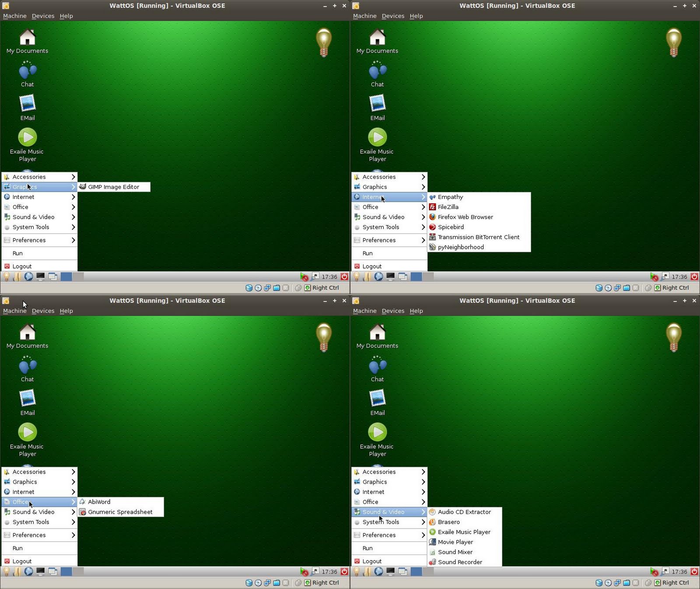Launch Exaile desktop icon in window showing Brasero
This screenshot has width=700, height=589.
point(377,439)
